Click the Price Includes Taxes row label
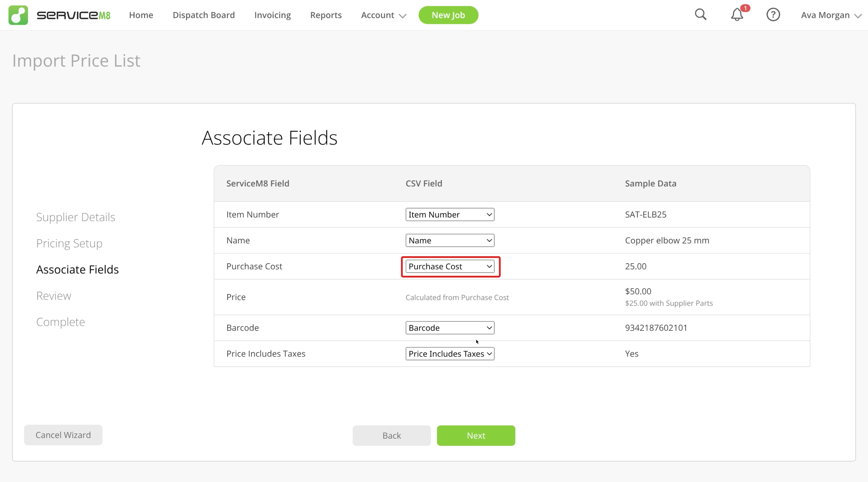 266,354
